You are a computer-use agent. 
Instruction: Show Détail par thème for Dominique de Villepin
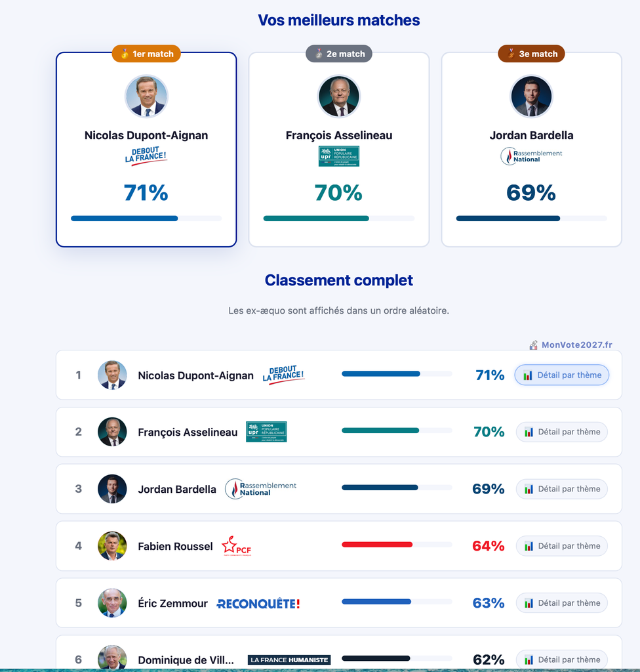562,660
